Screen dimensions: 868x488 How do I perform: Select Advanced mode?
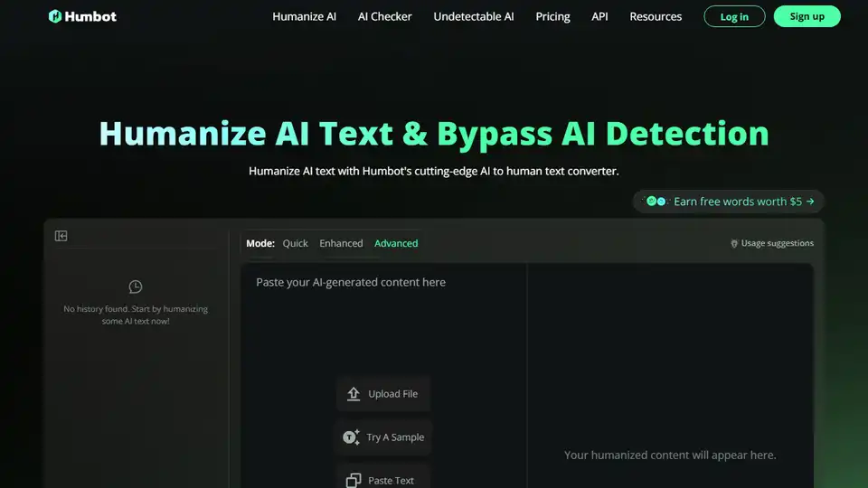click(396, 243)
